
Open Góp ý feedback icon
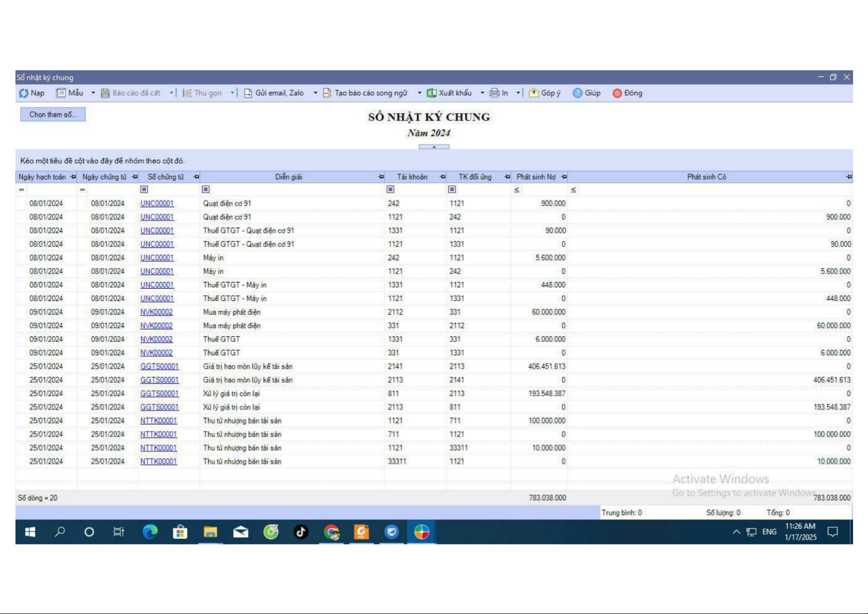tap(534, 93)
